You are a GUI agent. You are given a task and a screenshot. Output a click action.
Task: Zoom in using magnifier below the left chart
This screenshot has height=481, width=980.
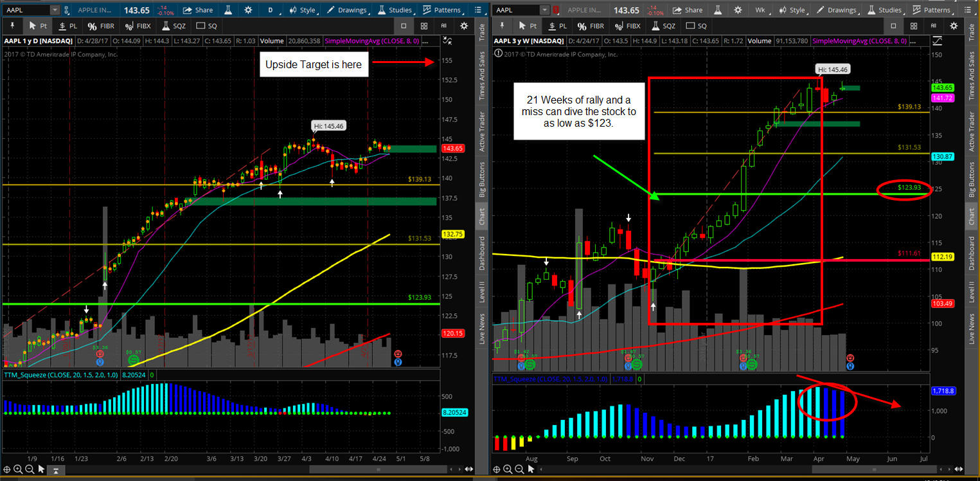[x=19, y=469]
